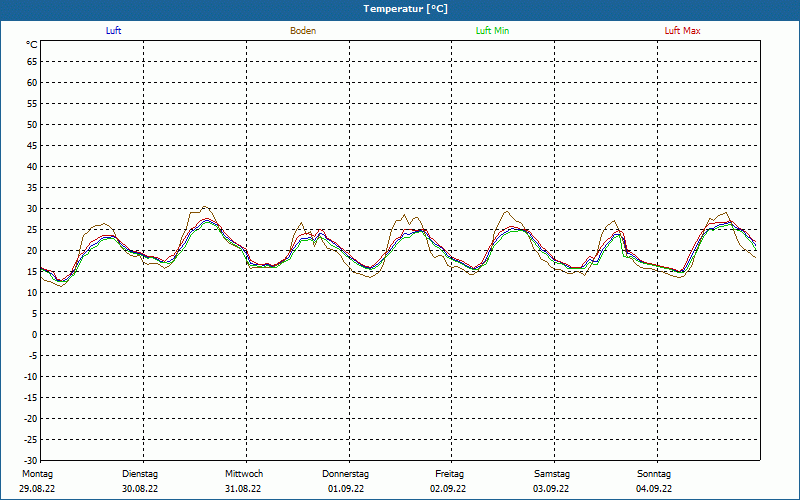This screenshot has width=800, height=500.
Task: Click the 45 value on y-axis
Action: tap(32, 146)
